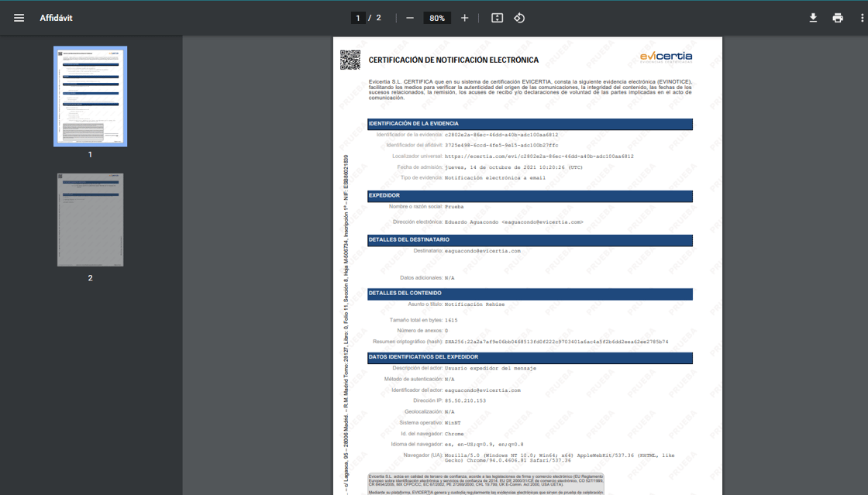Click the SHA256 hash value text
Screen dimensions: 868x495
[556, 342]
